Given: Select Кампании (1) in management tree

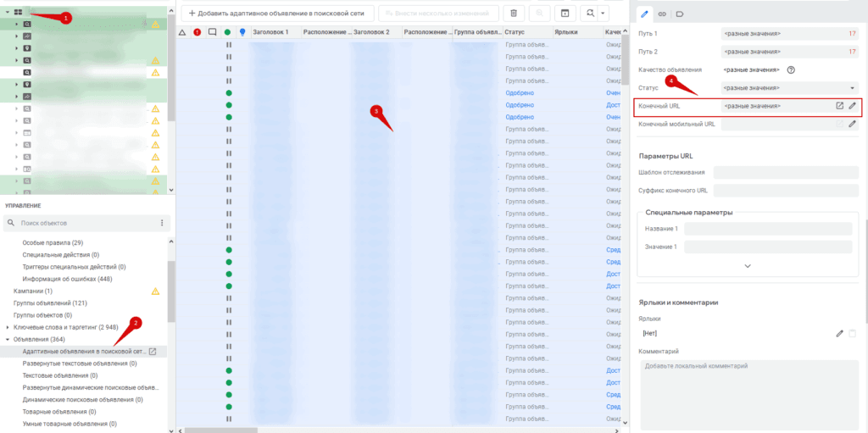Looking at the screenshot, I should 33,291.
